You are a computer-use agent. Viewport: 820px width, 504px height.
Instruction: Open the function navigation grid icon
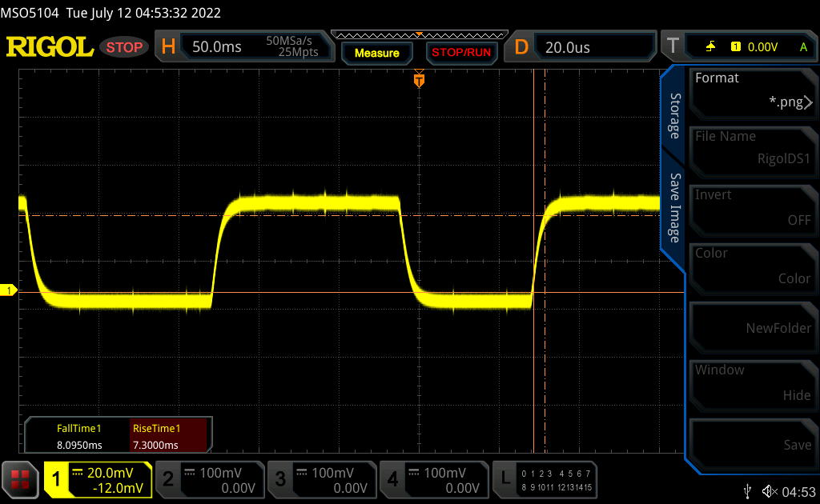pyautogui.click(x=21, y=479)
